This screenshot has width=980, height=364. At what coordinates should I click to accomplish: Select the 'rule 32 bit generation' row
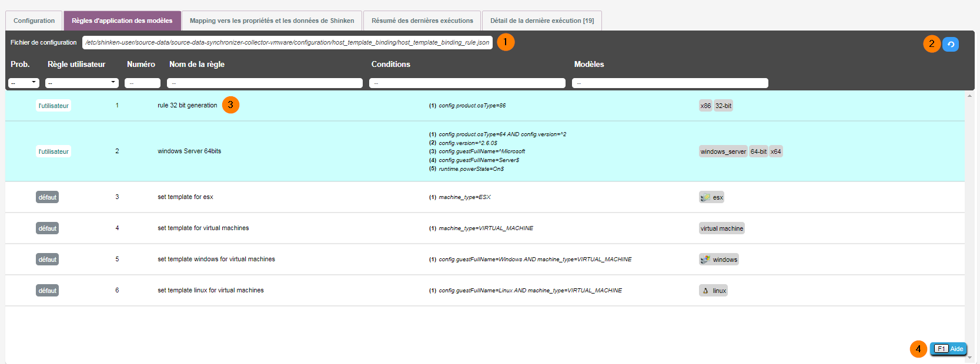pyautogui.click(x=187, y=106)
